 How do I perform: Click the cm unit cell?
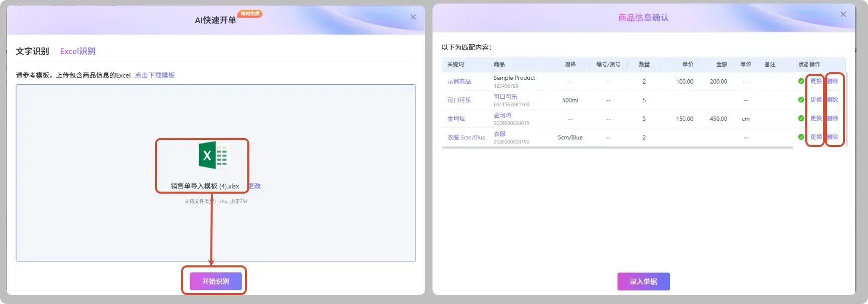point(746,119)
